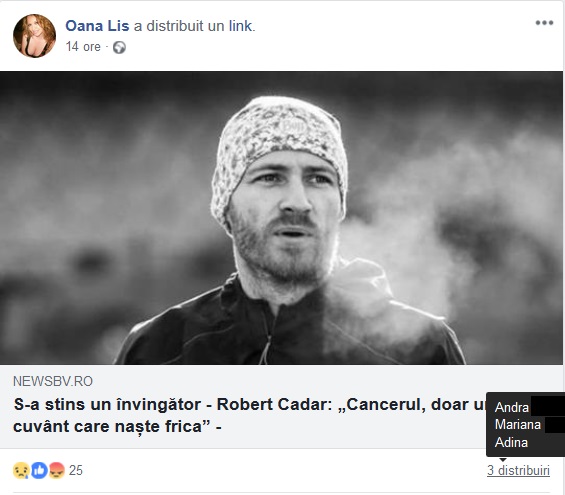Click the Oana Lis name link
Screen dimensions: 565x495
97,26
